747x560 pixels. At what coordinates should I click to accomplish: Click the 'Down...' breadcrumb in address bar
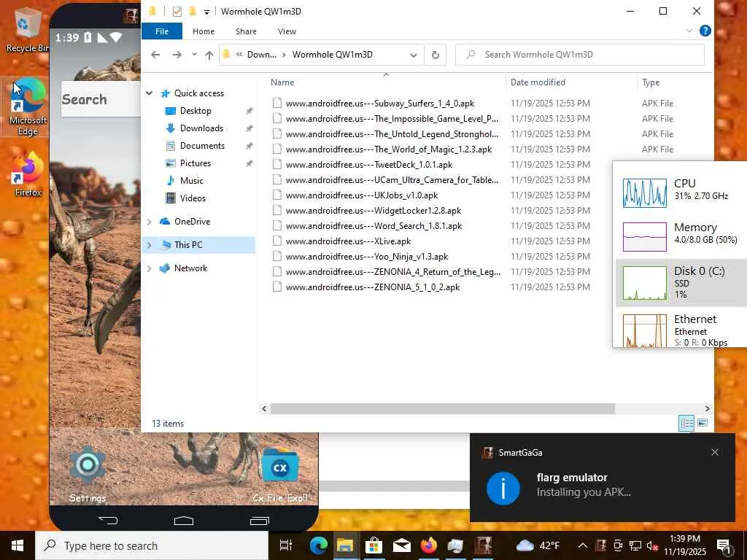point(262,55)
